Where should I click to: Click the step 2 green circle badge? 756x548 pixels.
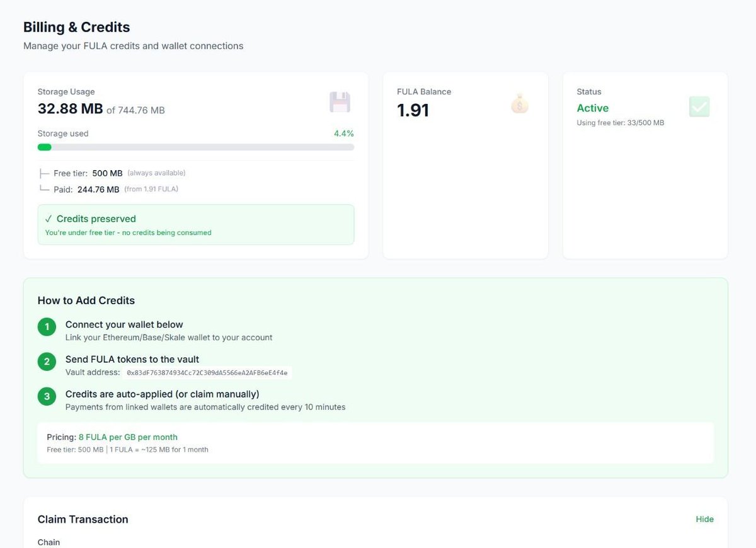tap(47, 362)
